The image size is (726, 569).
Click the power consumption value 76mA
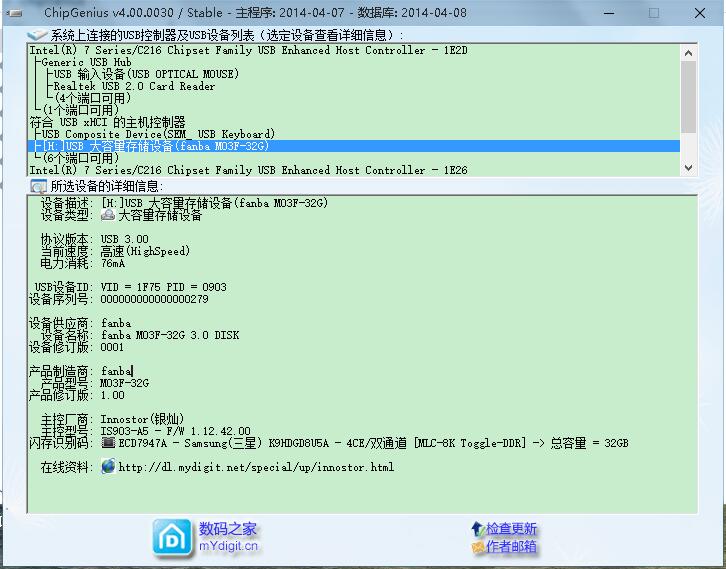click(113, 263)
